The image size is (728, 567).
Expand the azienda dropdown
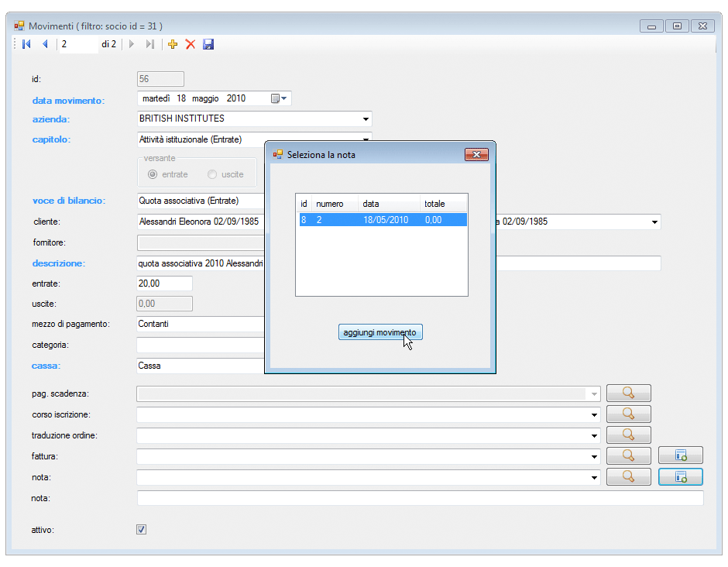(x=366, y=119)
